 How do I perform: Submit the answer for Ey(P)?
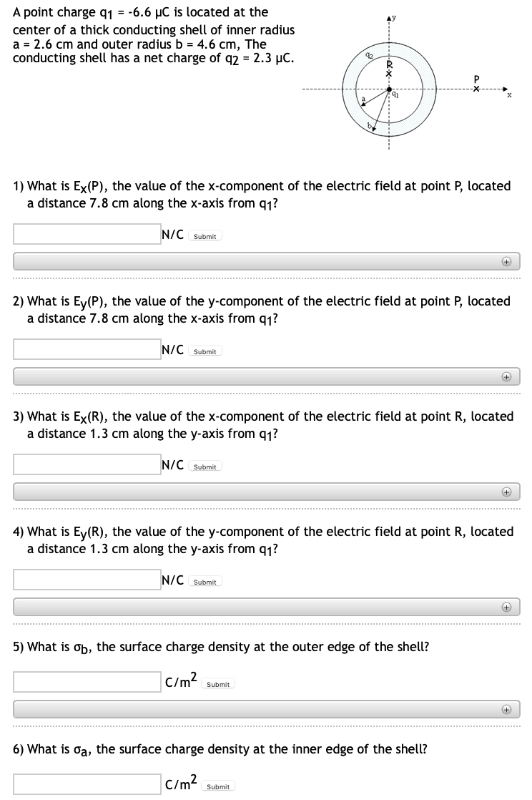(x=205, y=351)
